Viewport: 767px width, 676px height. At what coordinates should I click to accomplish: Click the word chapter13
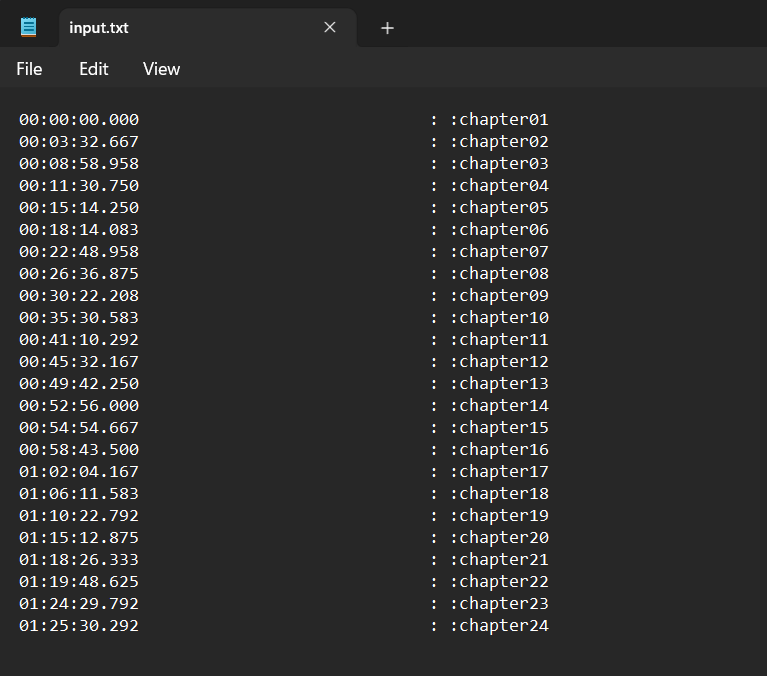point(504,383)
